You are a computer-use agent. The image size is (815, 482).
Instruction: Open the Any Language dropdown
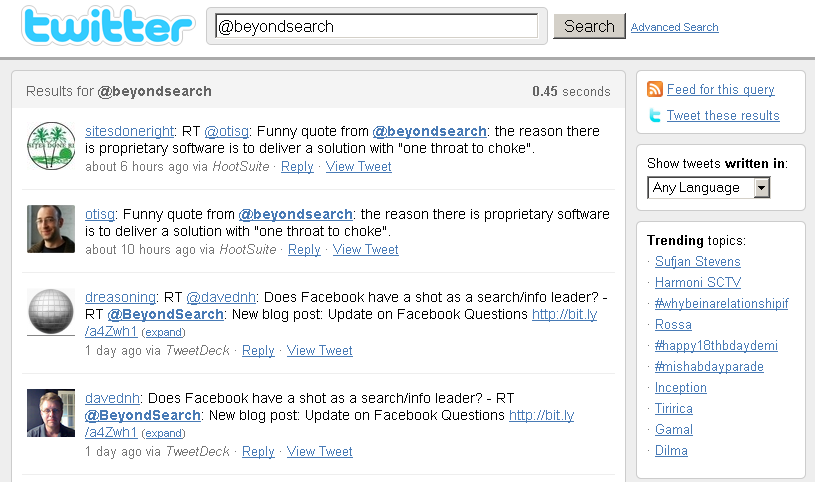coord(708,188)
